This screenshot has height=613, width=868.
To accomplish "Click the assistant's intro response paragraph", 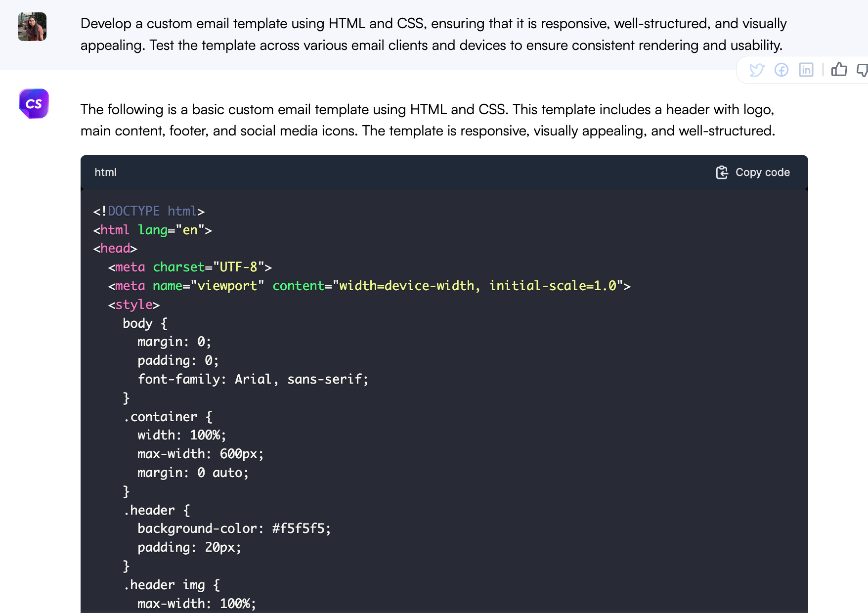I will pyautogui.click(x=428, y=120).
